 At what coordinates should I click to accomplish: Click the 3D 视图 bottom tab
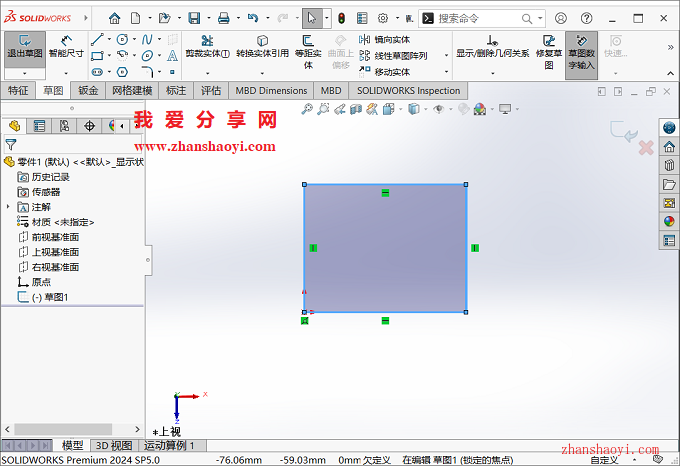pyautogui.click(x=113, y=446)
